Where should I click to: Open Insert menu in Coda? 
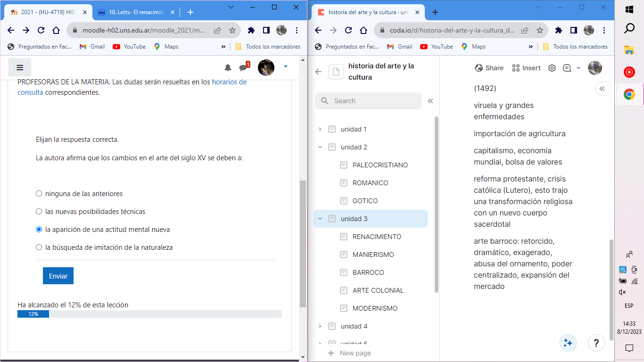pos(526,68)
